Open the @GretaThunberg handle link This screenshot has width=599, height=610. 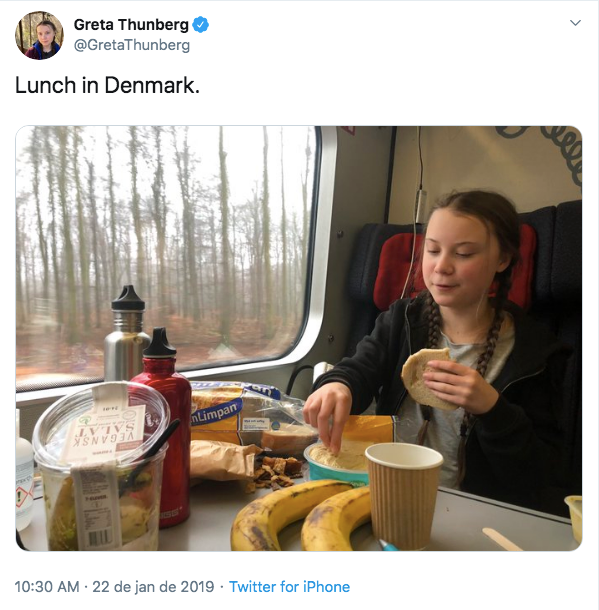(132, 45)
